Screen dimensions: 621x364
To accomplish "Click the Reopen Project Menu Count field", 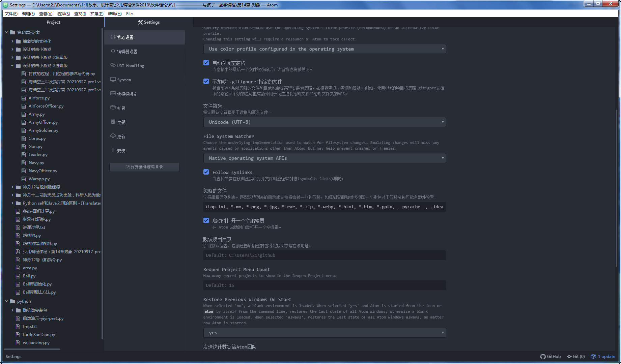I will [324, 285].
